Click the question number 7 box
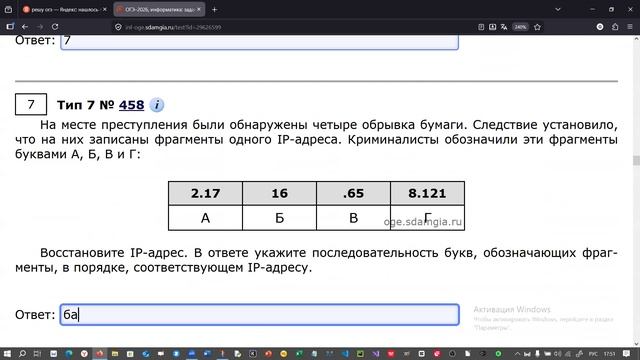 click(31, 104)
